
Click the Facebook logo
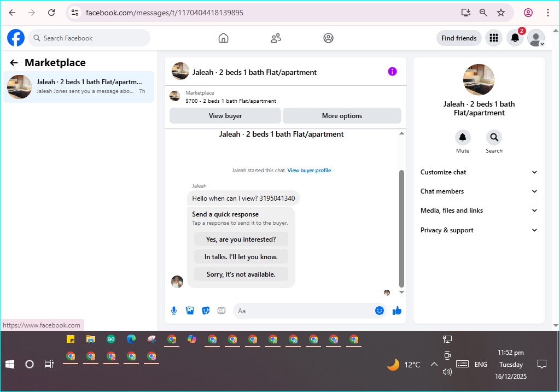tap(16, 38)
